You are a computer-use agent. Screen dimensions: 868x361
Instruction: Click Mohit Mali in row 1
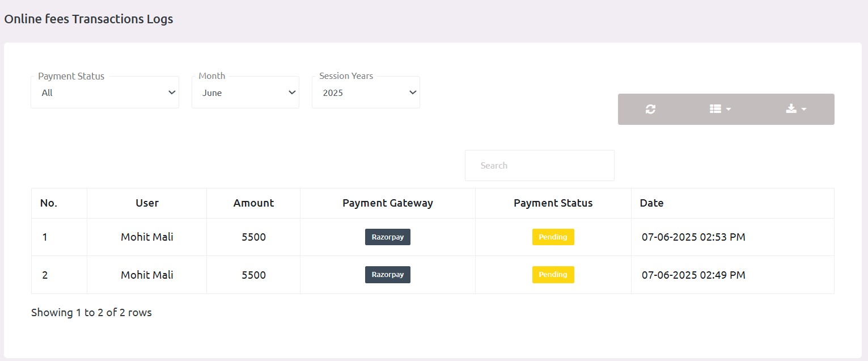(147, 237)
